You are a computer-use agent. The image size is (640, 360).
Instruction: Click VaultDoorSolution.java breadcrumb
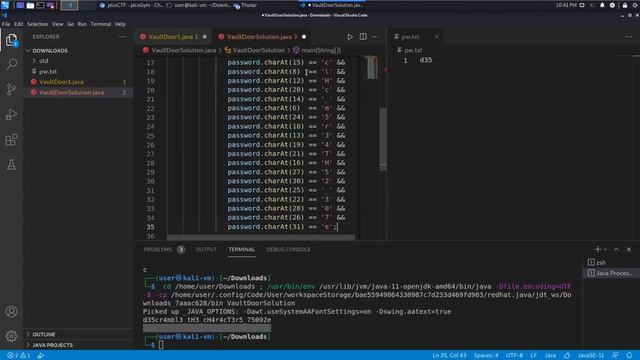coord(184,50)
